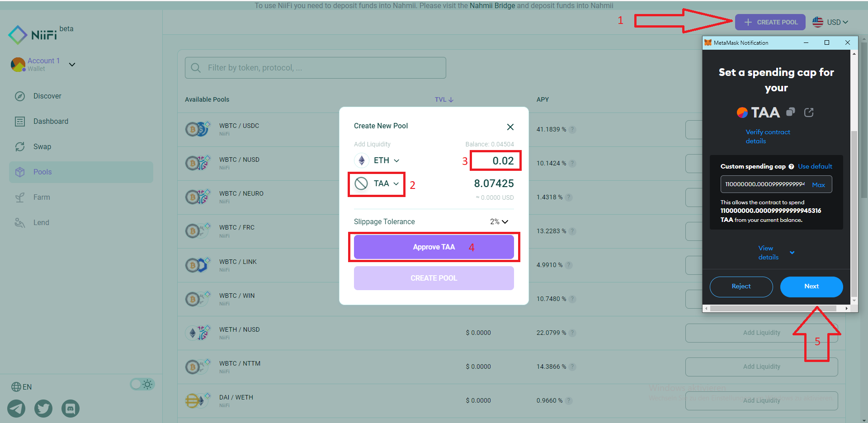Click the page's main vertical scrollbar
This screenshot has width=868, height=423.
pyautogui.click(x=864, y=120)
